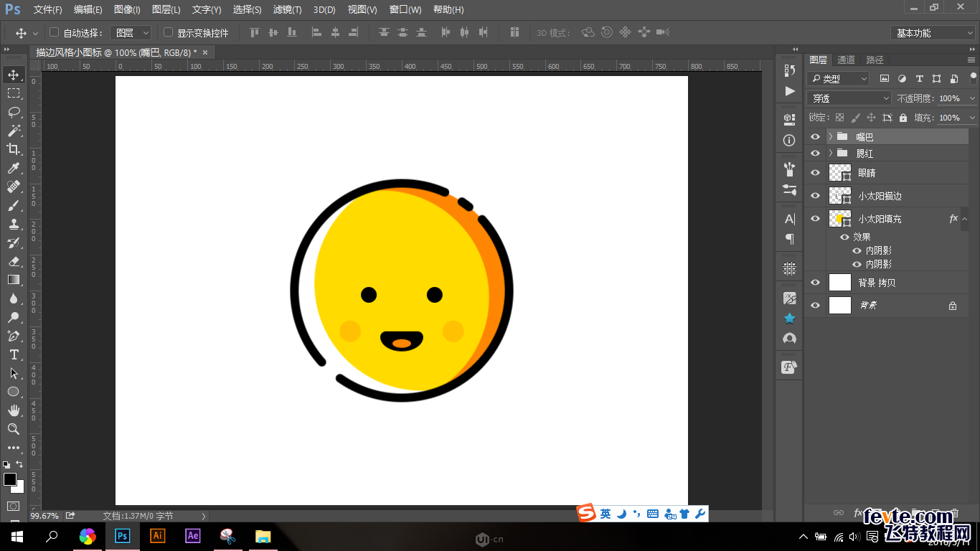This screenshot has height=551, width=980.
Task: Enable the 自动选择 checkbox
Action: tap(54, 32)
